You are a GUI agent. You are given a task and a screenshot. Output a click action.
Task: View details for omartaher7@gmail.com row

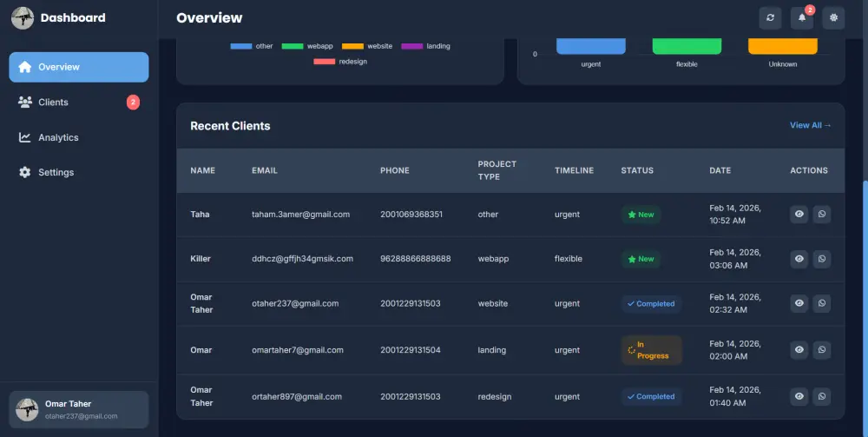click(799, 349)
